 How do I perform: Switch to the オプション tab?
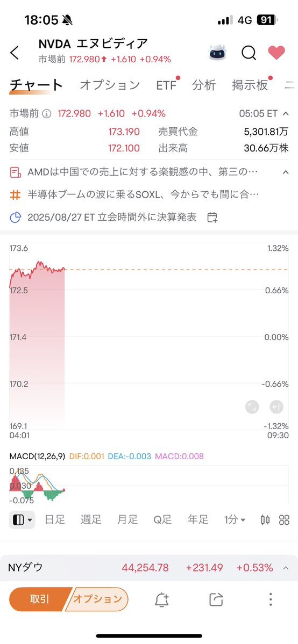coord(110,85)
